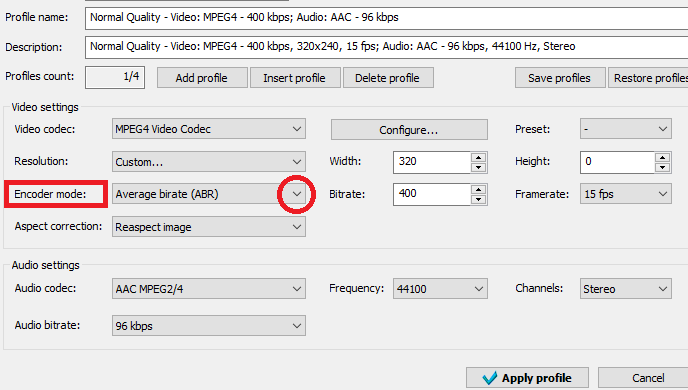Click the Insert profile button

[x=295, y=78]
